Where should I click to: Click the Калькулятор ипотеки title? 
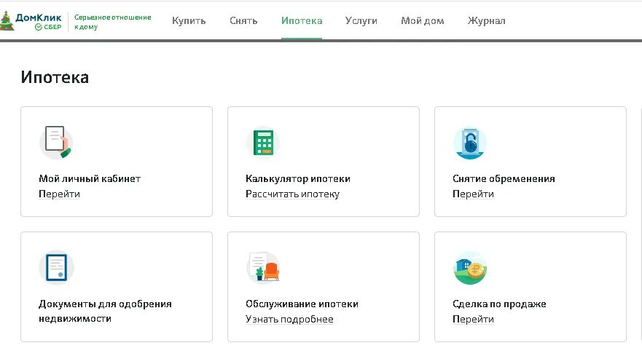[x=298, y=179]
